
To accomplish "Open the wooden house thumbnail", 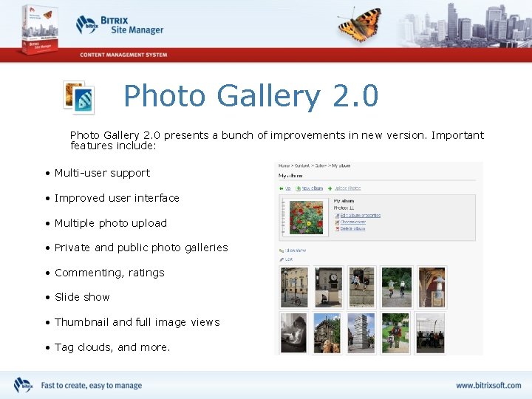I will point(327,332).
